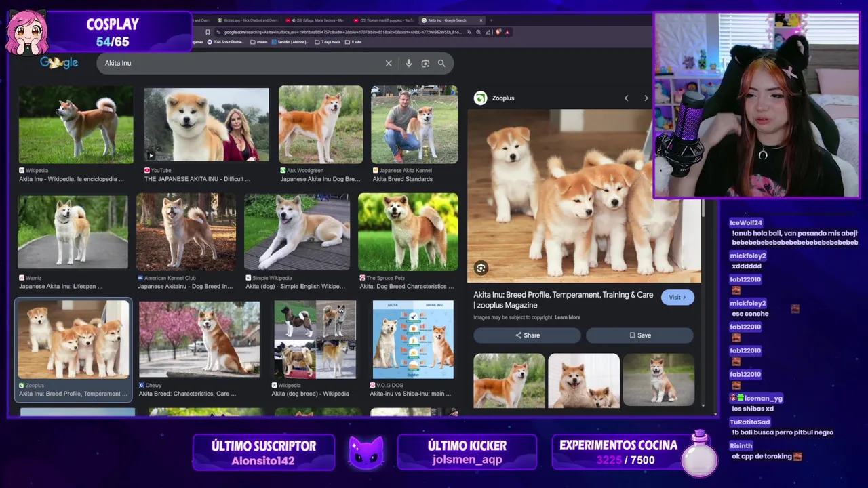Open The Spruce Pets Akita image
The image size is (868, 488).
pos(408,232)
